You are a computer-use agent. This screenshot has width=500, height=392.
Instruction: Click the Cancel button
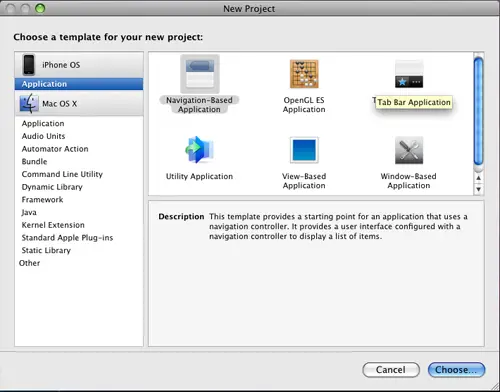coord(391,370)
